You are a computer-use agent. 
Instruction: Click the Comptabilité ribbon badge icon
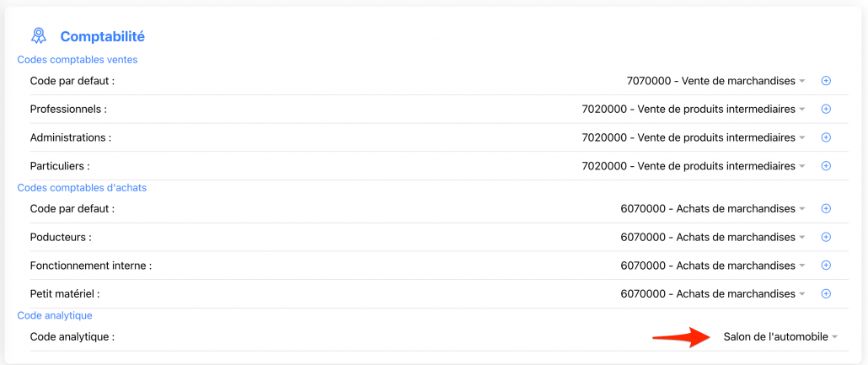pos(38,35)
